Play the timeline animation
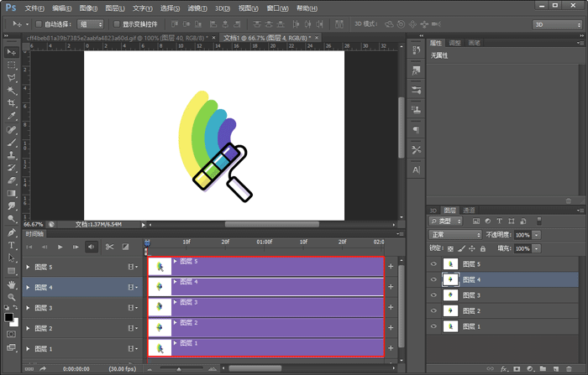The image size is (588, 375). click(60, 247)
